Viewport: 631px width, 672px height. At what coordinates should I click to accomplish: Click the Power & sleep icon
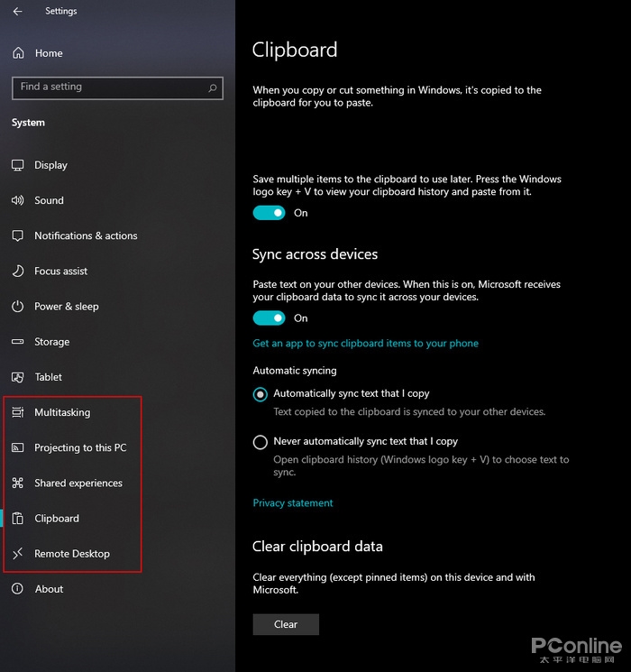pos(18,307)
